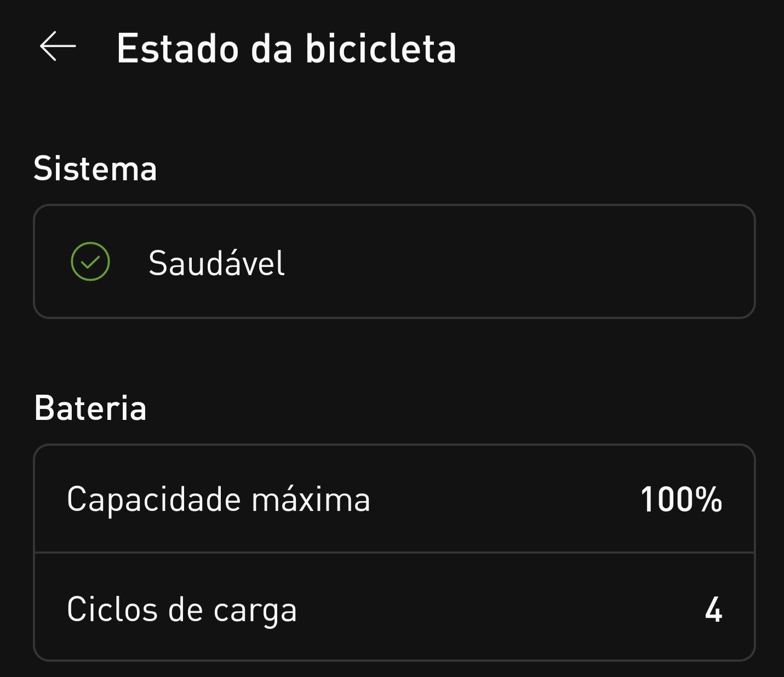Click the green checkmark health icon
The height and width of the screenshot is (677, 784).
90,261
